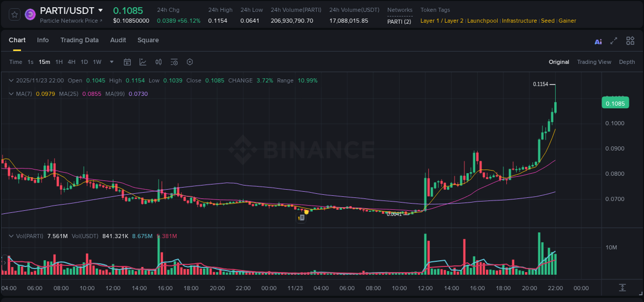Select the AI analysis icon

click(598, 40)
